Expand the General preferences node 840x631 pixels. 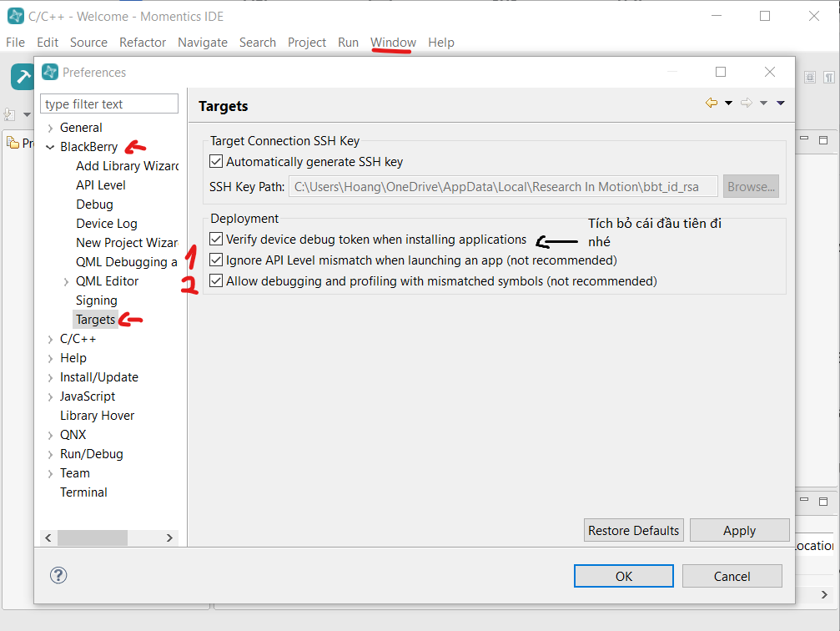click(50, 129)
